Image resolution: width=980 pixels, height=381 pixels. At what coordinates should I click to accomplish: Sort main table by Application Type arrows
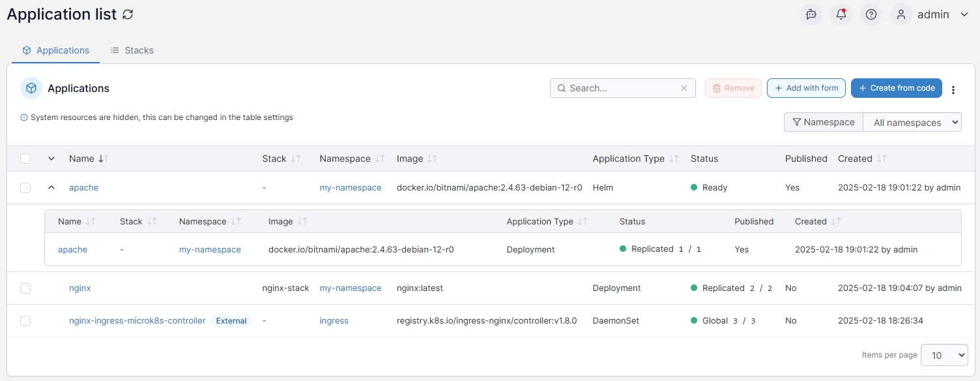[674, 159]
